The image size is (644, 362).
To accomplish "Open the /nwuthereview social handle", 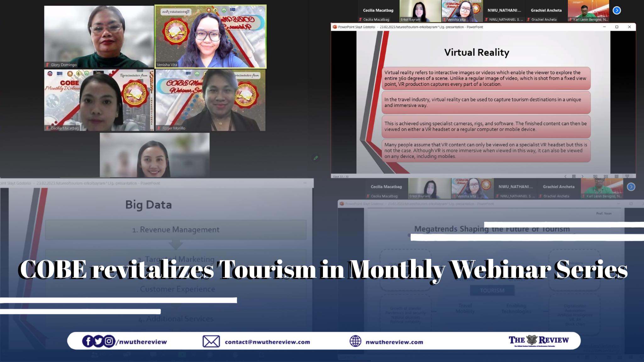I will pos(142,342).
